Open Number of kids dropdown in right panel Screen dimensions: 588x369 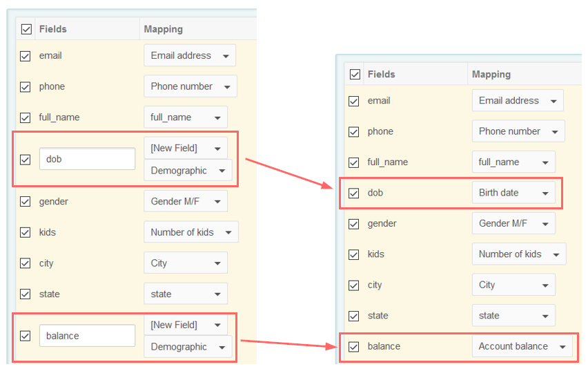519,254
